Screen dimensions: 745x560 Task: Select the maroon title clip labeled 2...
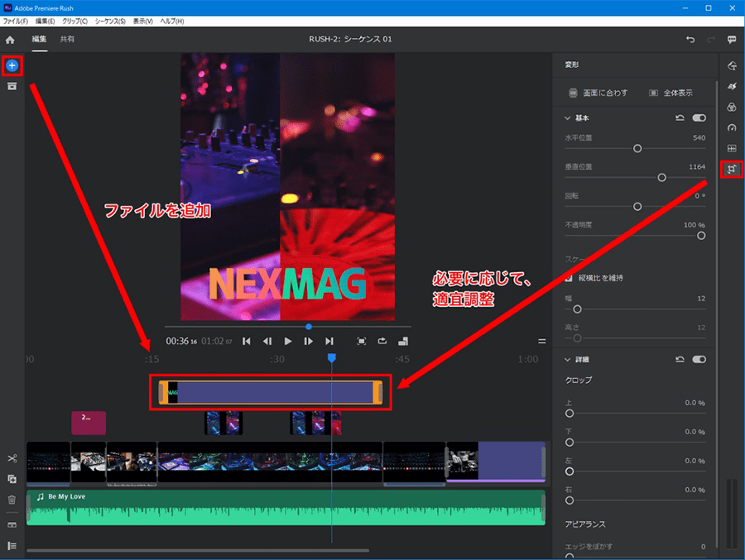(89, 423)
